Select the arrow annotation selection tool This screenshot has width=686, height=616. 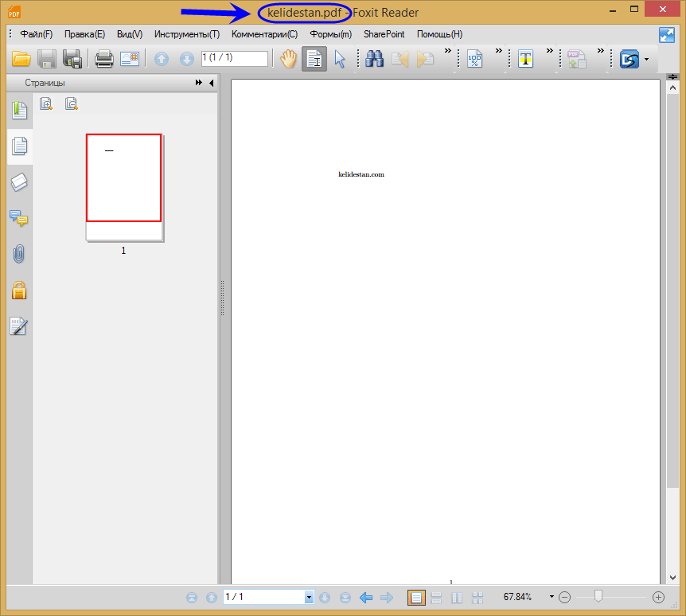pyautogui.click(x=340, y=59)
